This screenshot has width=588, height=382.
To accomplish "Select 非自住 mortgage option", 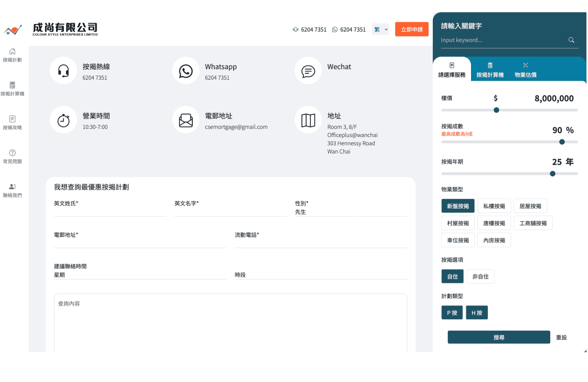I will click(480, 276).
